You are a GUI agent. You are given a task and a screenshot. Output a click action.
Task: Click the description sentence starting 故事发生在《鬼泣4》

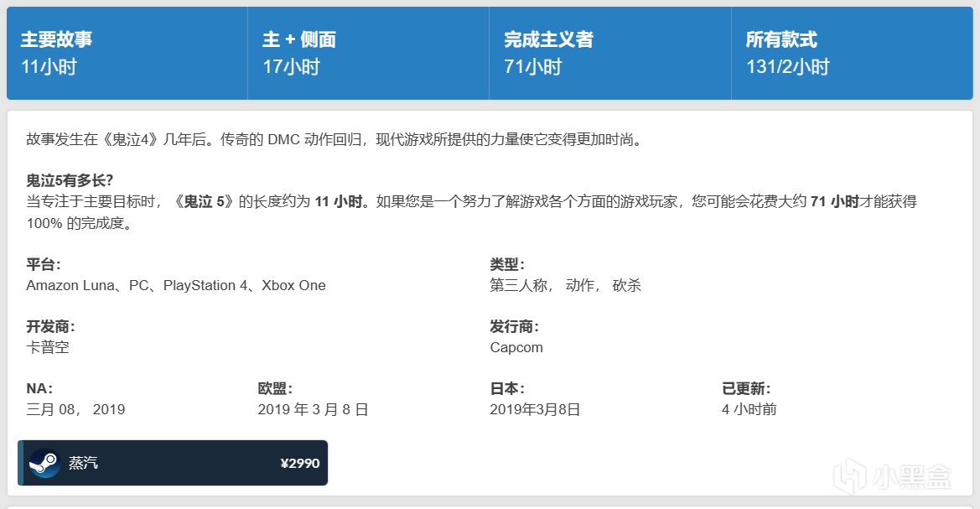[x=334, y=139]
